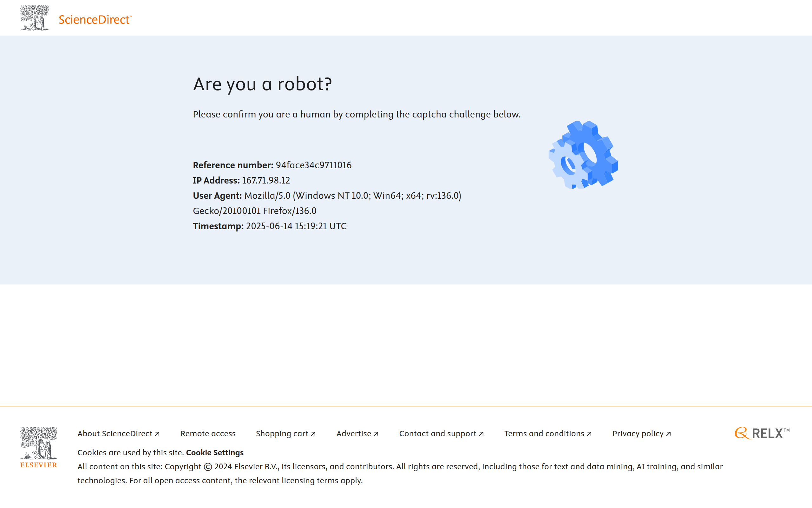
Task: Open the Privacy policy link
Action: [x=642, y=433]
